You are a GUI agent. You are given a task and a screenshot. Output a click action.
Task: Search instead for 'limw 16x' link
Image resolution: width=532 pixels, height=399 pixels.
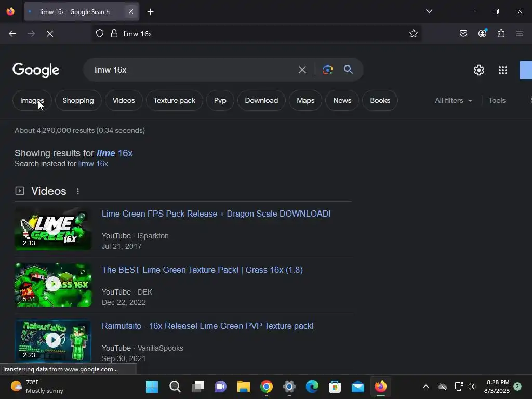point(93,164)
